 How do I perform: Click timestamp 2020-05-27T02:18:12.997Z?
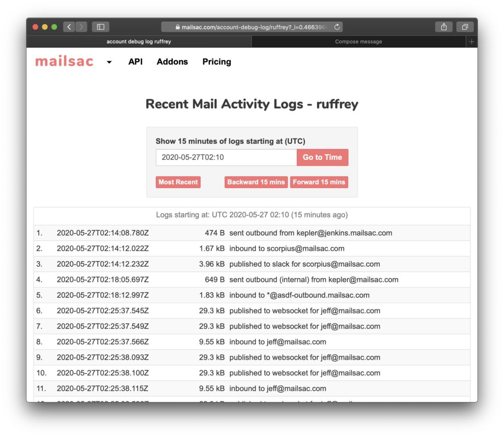103,295
